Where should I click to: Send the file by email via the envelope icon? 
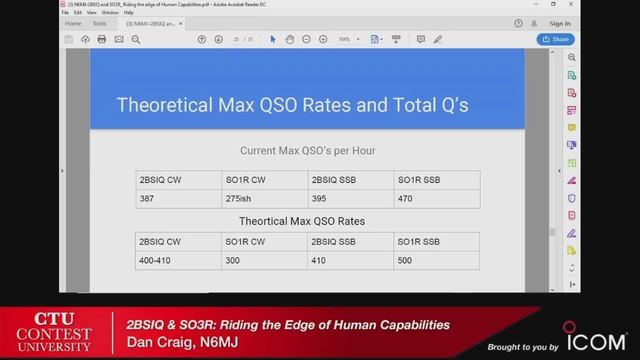(119, 39)
